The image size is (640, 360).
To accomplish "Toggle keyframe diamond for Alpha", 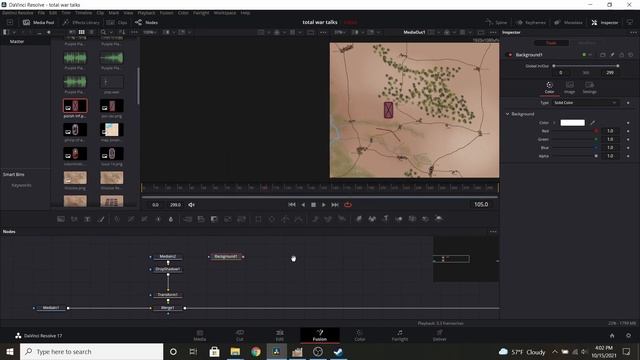I will tap(628, 156).
